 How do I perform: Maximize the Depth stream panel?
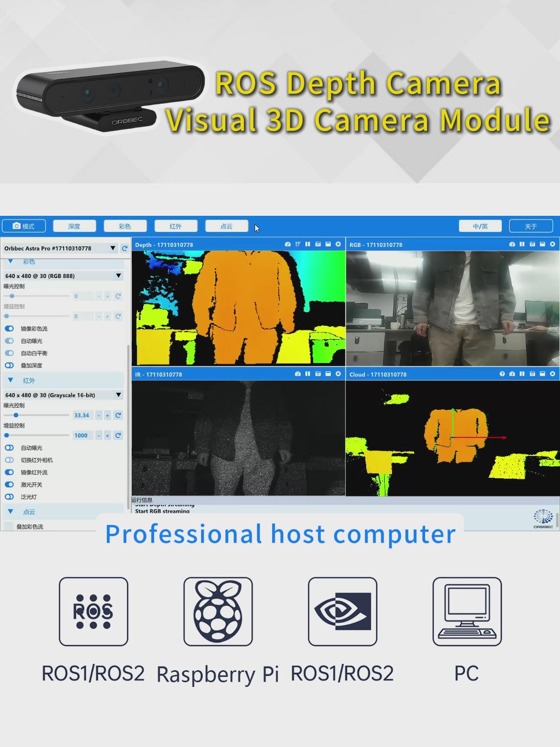pyautogui.click(x=328, y=244)
